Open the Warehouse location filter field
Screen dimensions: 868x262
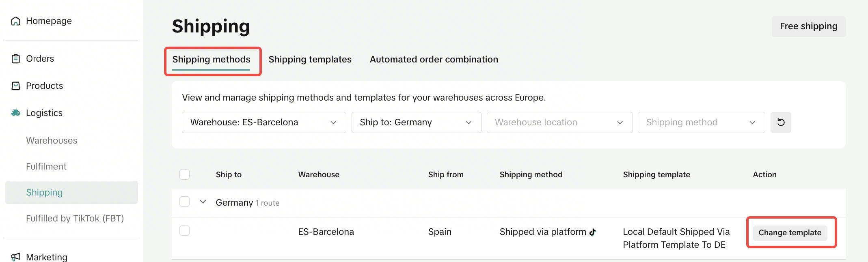[x=559, y=122]
